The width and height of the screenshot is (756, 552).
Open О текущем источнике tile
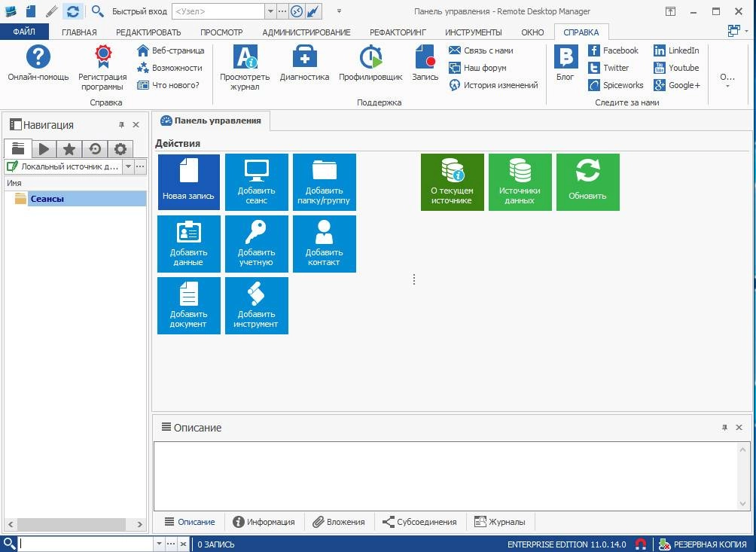pyautogui.click(x=453, y=182)
